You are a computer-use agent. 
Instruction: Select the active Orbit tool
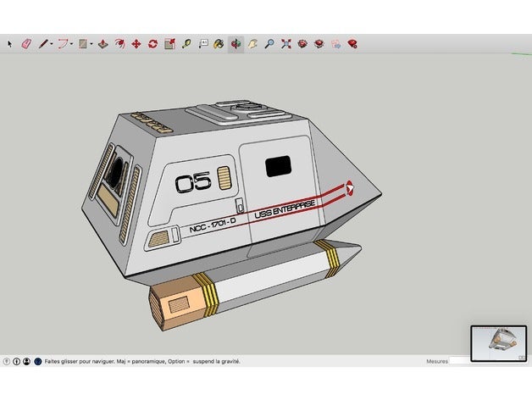pos(236,44)
